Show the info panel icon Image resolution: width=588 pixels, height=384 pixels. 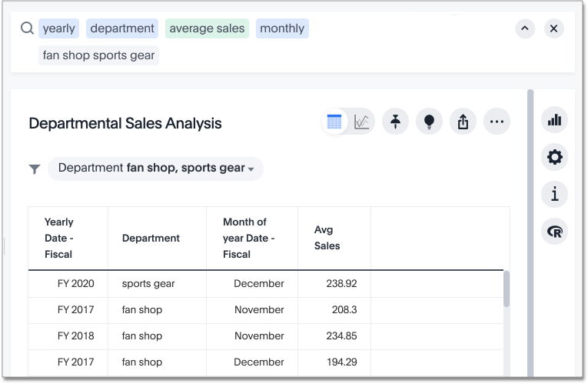pos(554,195)
